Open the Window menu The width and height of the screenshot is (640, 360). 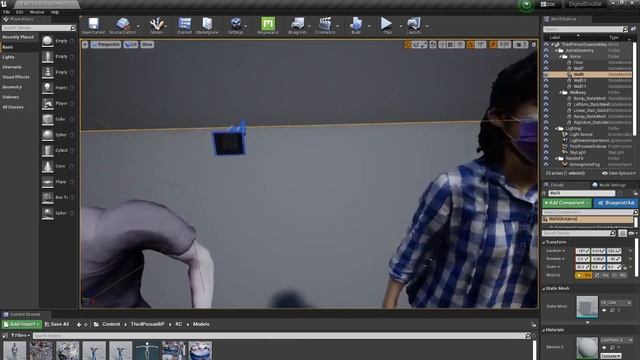click(37, 12)
